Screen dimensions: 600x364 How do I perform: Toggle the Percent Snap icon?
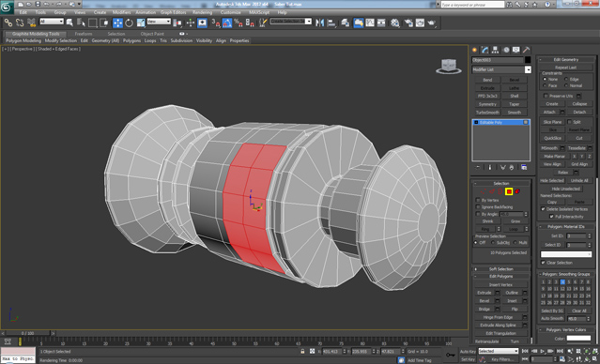(238, 23)
